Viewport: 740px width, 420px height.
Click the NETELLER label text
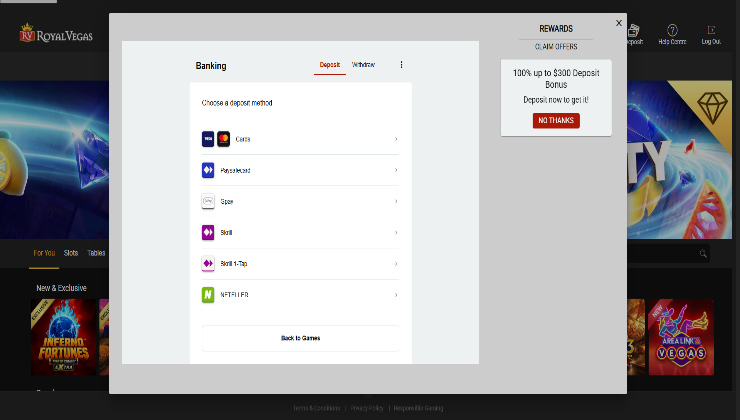click(234, 295)
